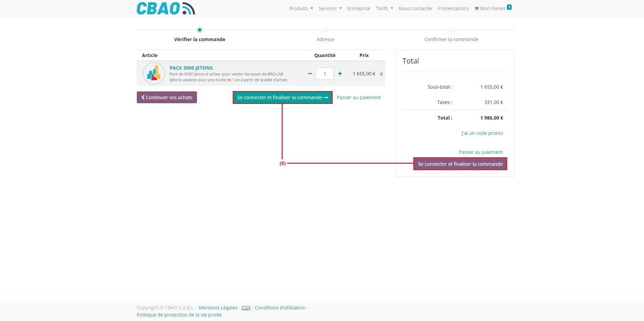This screenshot has height=321, width=644.
Task: Click the Prix column header
Action: (364, 55)
